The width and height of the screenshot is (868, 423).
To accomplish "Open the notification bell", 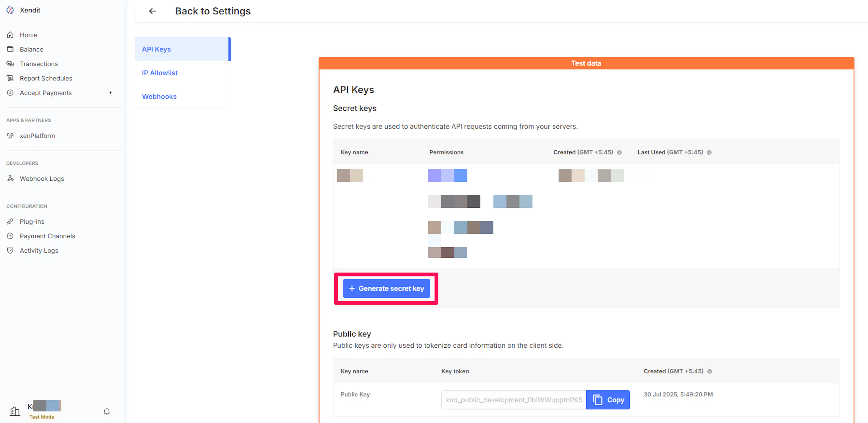I will pos(106,411).
